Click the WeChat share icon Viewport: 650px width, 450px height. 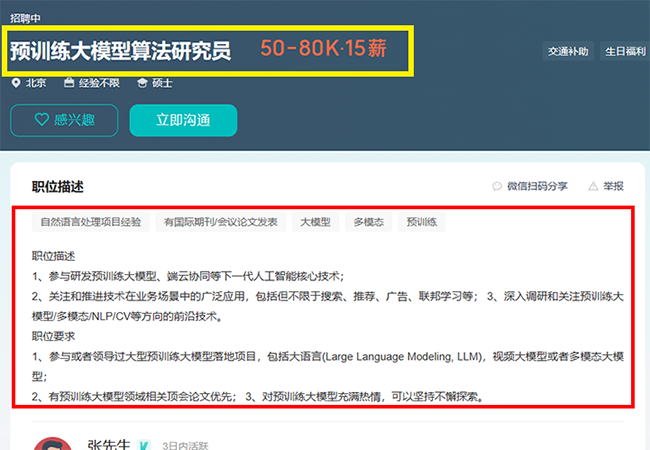(497, 186)
